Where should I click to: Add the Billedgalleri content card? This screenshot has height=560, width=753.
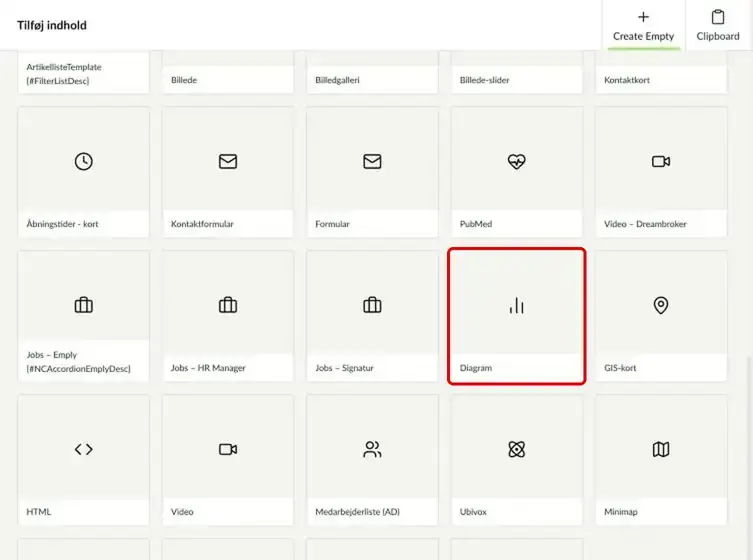(372, 72)
